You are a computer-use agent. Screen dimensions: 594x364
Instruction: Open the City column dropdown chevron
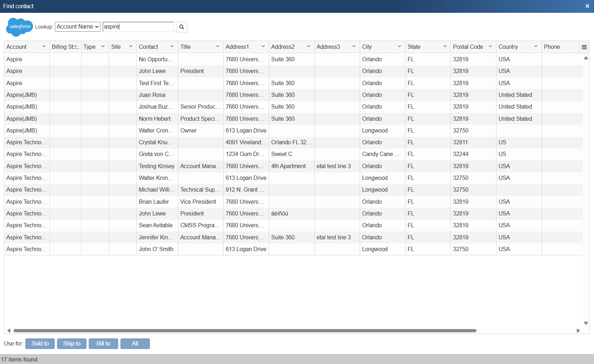coord(399,47)
